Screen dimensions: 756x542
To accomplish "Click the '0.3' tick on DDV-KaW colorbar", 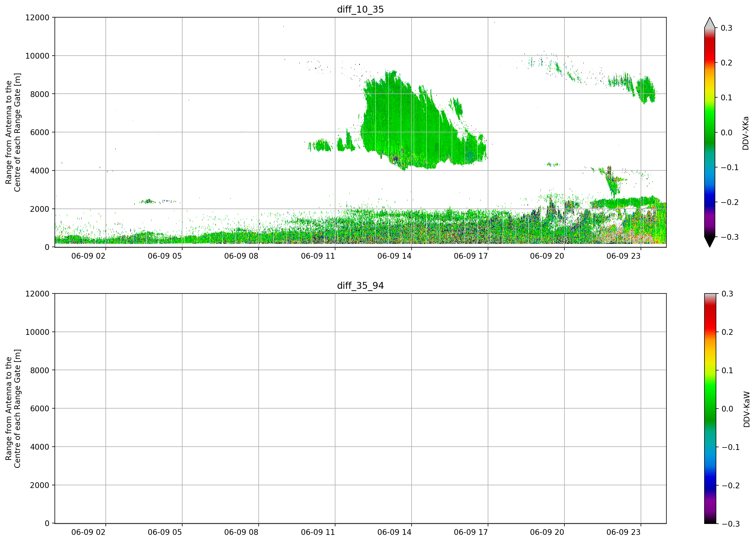I will (x=727, y=294).
